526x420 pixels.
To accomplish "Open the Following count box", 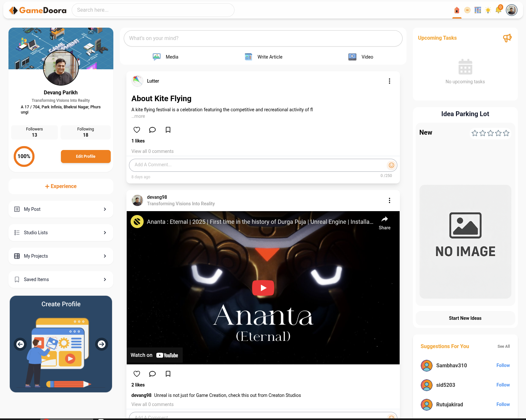I will click(x=86, y=132).
